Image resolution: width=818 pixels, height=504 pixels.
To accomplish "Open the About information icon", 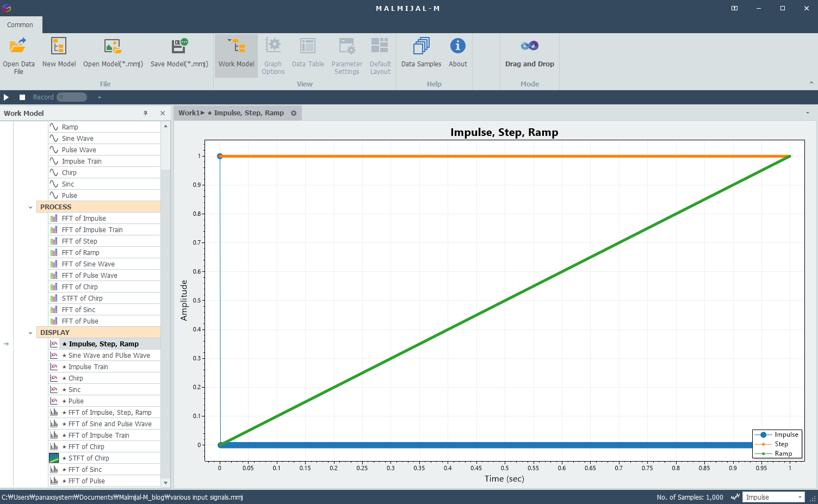I will point(458,46).
